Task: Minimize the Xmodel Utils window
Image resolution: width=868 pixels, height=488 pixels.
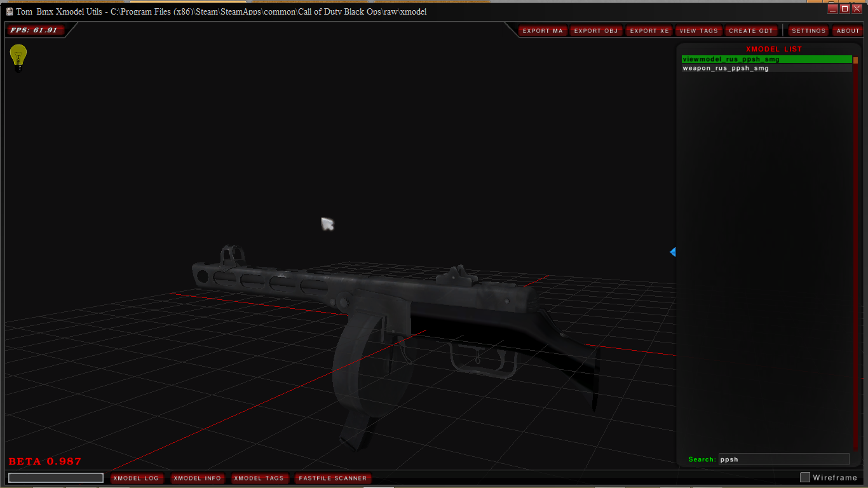Action: 832,9
